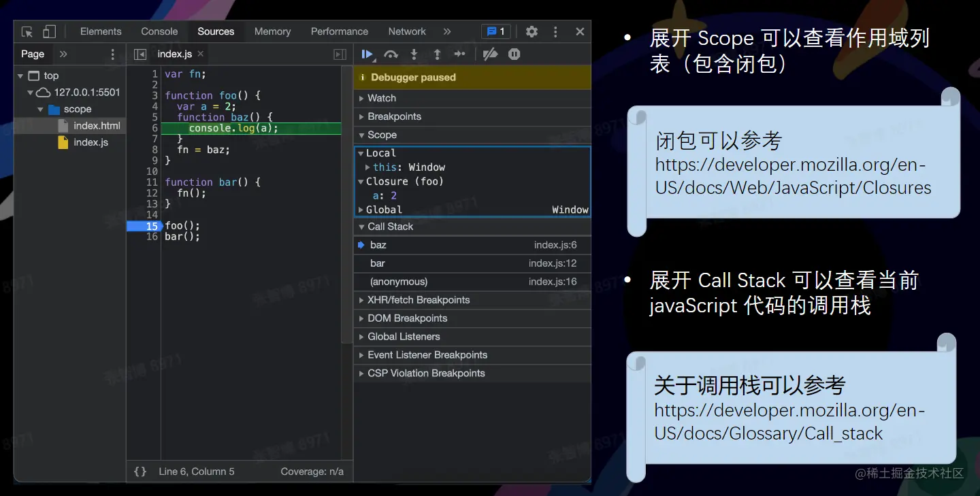Screen dimensions: 980x496
Task: Collapse the 127.0.0.1:5501 origin node
Action: click(x=30, y=93)
